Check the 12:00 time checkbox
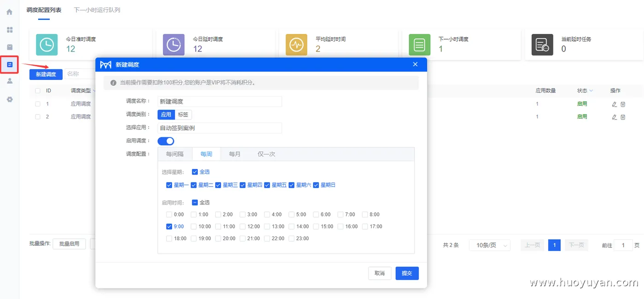Image resolution: width=644 pixels, height=299 pixels. click(x=243, y=226)
